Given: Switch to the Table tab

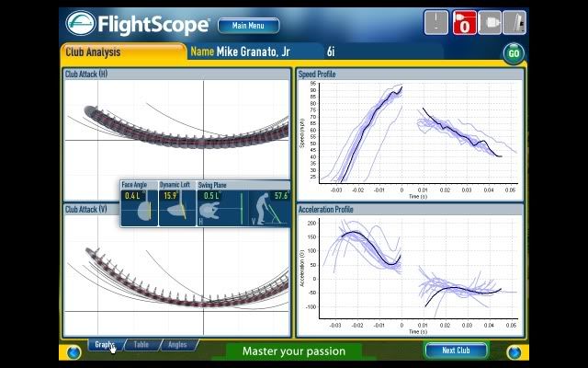Looking at the screenshot, I should (x=141, y=345).
